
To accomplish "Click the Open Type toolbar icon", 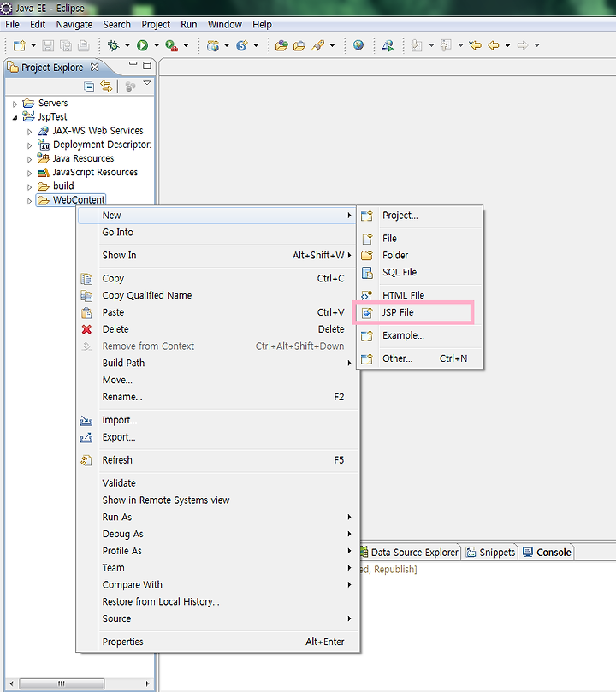I will (281, 45).
